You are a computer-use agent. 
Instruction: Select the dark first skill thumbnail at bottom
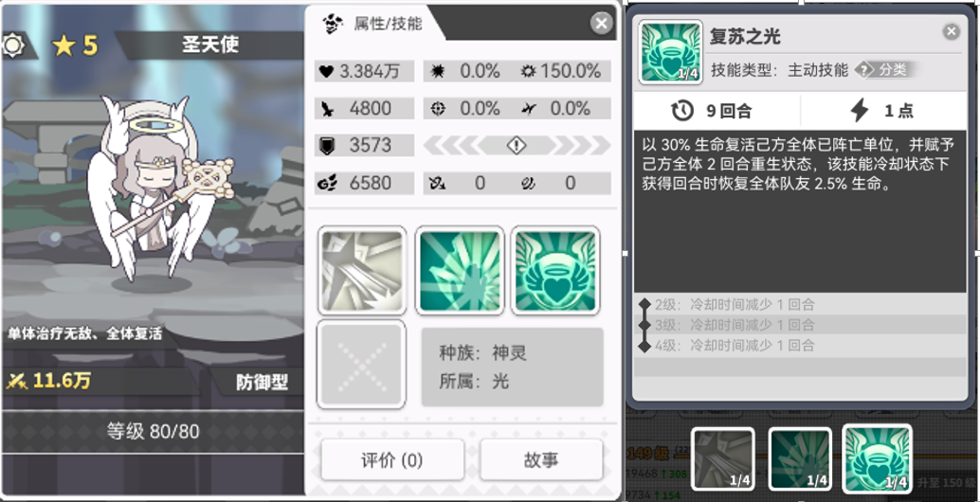[x=722, y=459]
